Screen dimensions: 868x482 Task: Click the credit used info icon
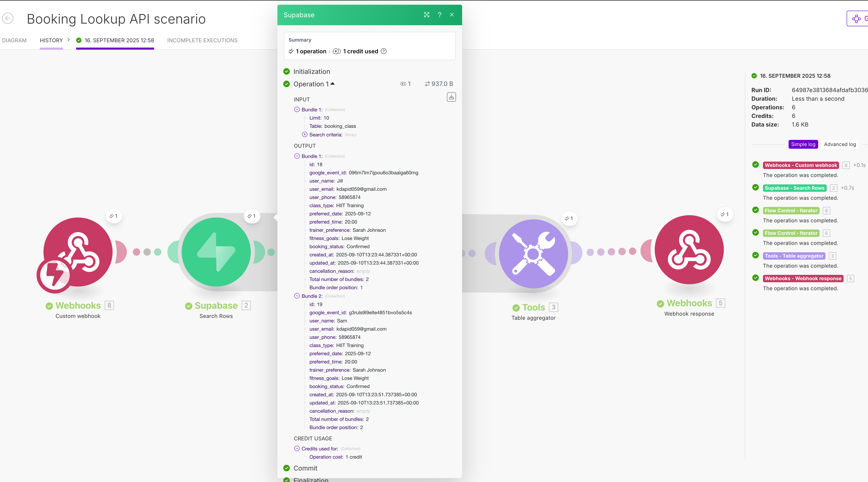384,51
